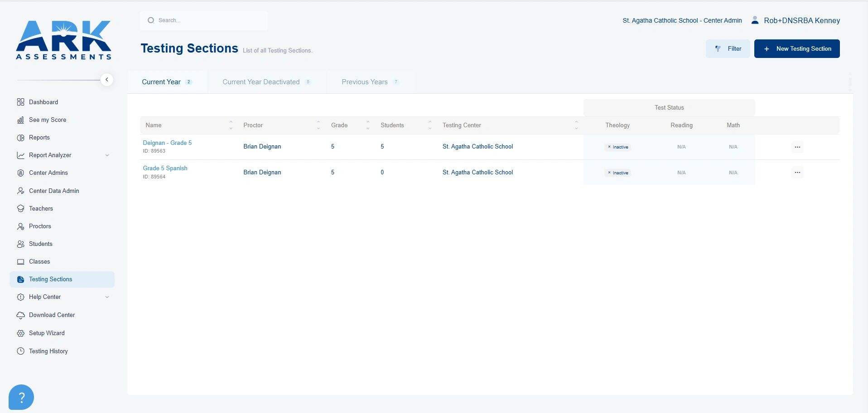
Task: Switch to the Current Year tab
Action: [167, 82]
